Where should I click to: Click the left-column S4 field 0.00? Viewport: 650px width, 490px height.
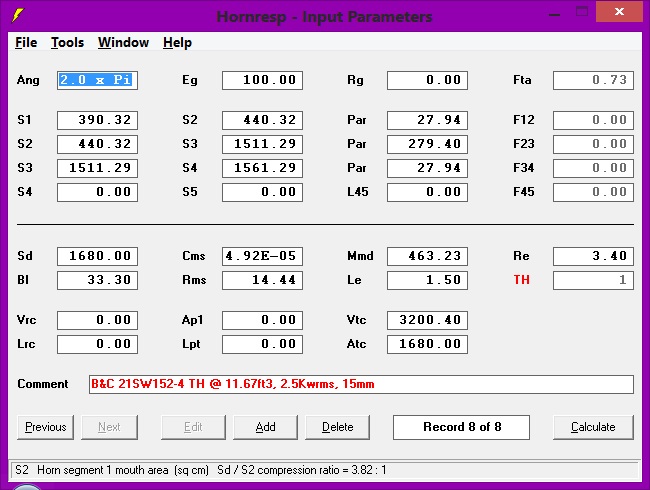coord(97,192)
